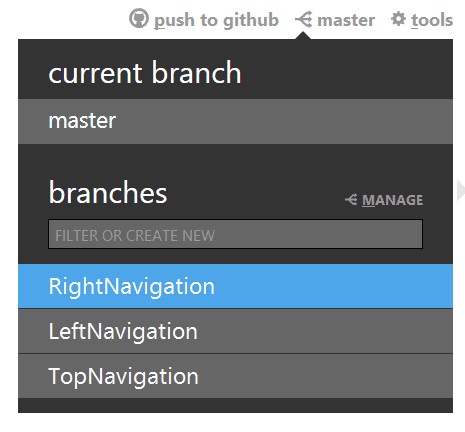Click the branch icon beside top master
This screenshot has width=465, height=432.
point(304,19)
